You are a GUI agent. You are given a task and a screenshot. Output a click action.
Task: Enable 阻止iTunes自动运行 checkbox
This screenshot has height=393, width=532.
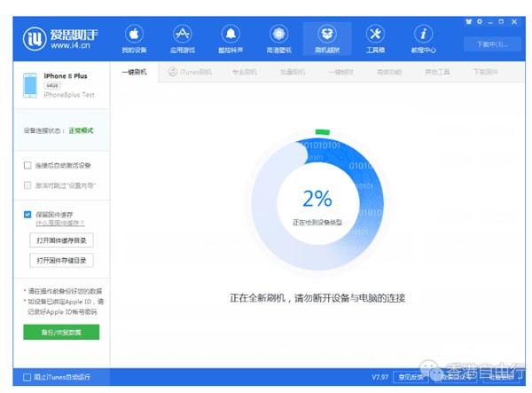pos(27,377)
